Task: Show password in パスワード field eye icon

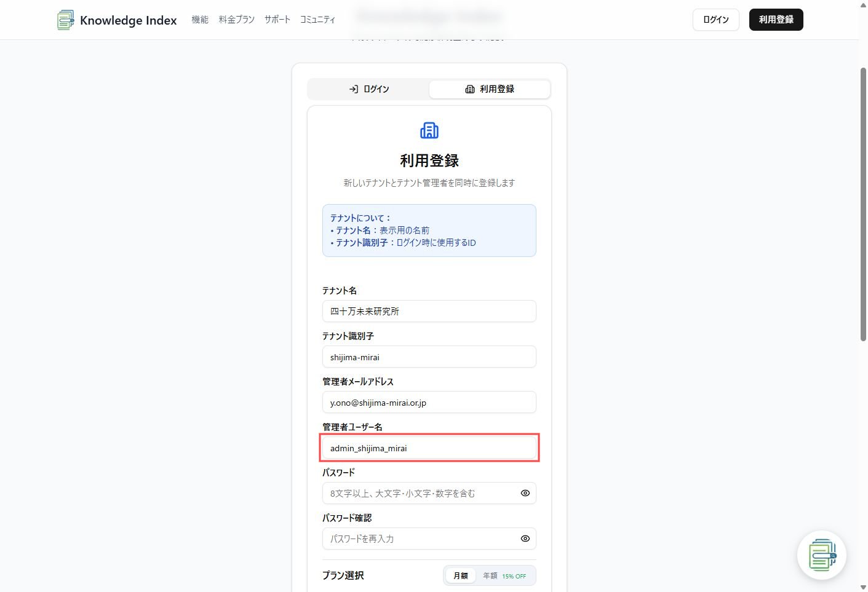Action: point(525,493)
